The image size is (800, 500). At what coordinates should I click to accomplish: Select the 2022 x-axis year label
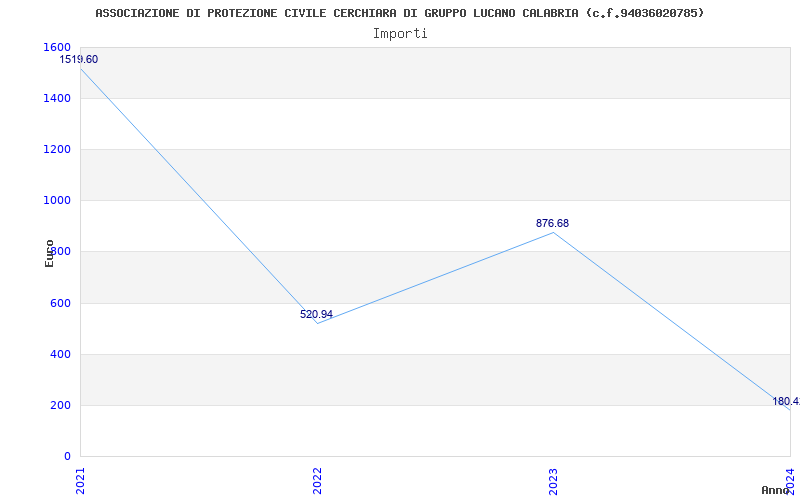click(x=317, y=481)
